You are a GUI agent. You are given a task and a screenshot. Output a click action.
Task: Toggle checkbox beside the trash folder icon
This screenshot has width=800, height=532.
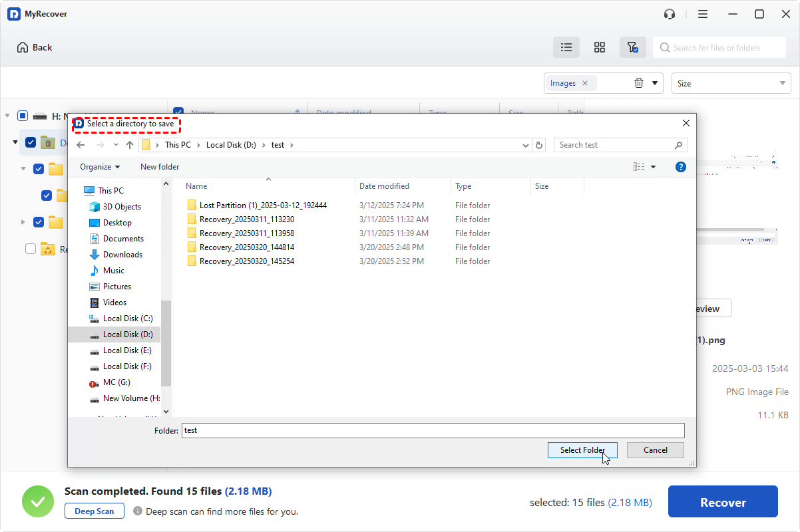tap(31, 142)
